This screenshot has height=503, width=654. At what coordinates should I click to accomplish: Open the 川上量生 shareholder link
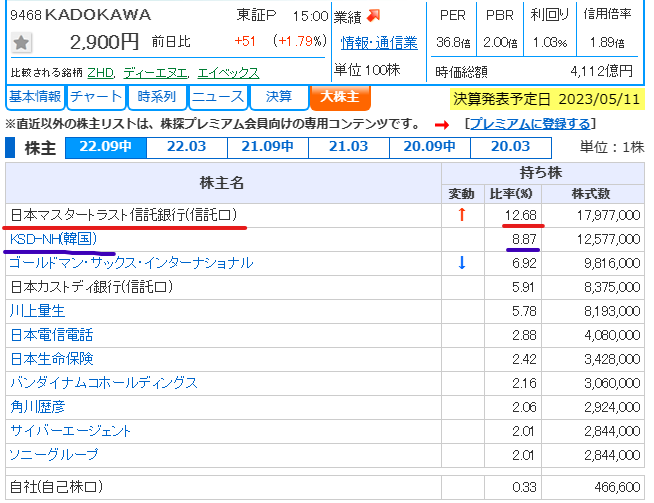(x=36, y=311)
